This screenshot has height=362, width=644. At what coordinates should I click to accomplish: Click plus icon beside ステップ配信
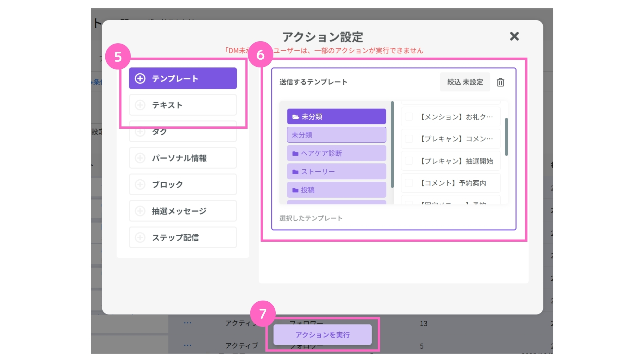pos(140,237)
